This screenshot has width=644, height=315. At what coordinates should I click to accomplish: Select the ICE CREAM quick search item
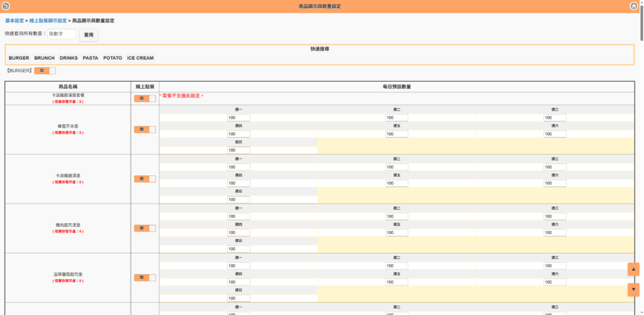(140, 58)
